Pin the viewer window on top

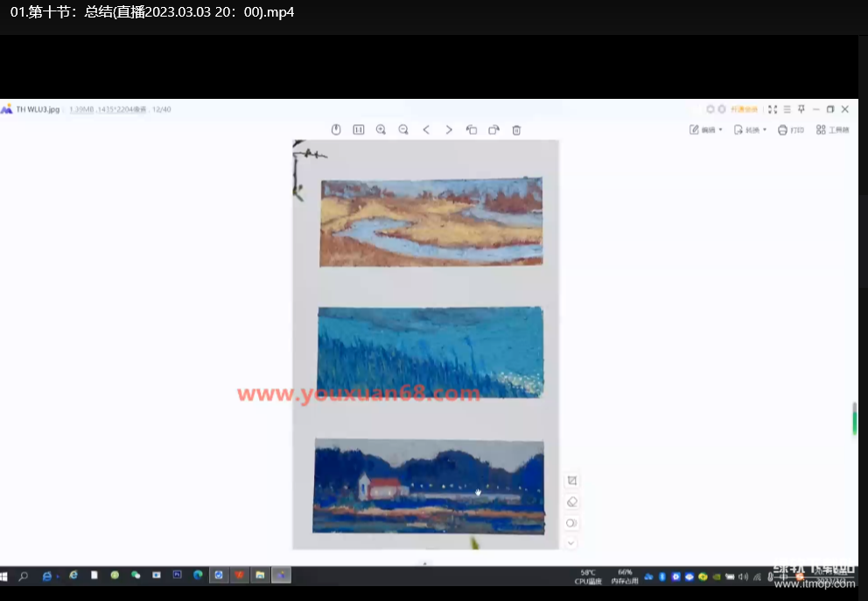click(x=801, y=109)
